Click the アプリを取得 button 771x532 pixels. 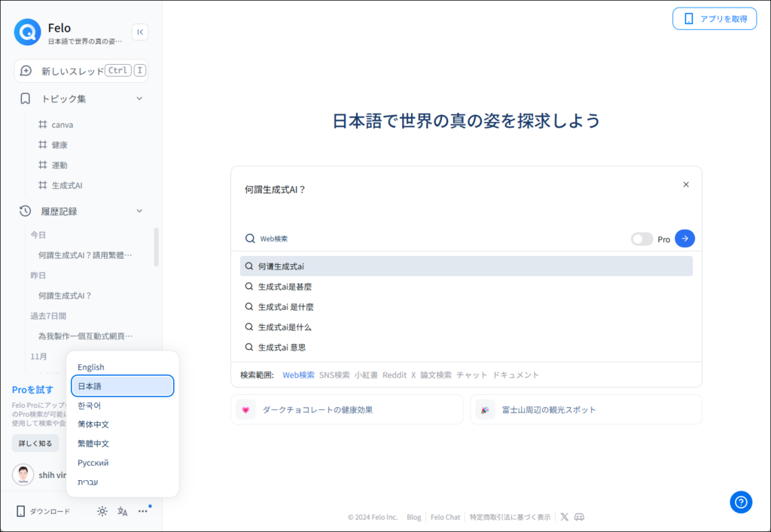tap(715, 19)
